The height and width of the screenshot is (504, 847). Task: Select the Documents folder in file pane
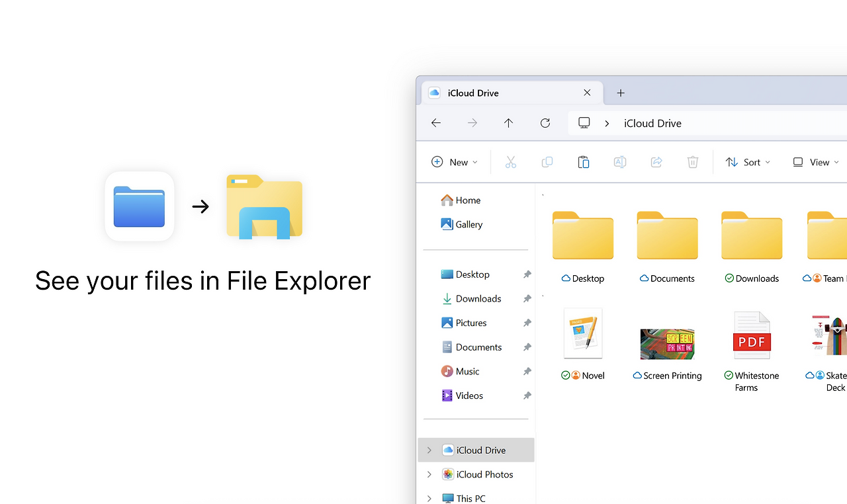pyautogui.click(x=668, y=235)
